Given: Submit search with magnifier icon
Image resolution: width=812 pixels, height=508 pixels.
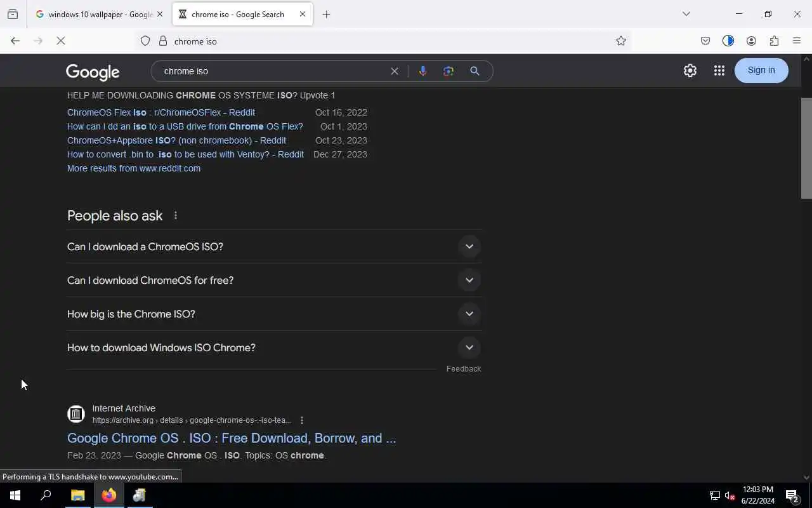Looking at the screenshot, I should pyautogui.click(x=475, y=71).
